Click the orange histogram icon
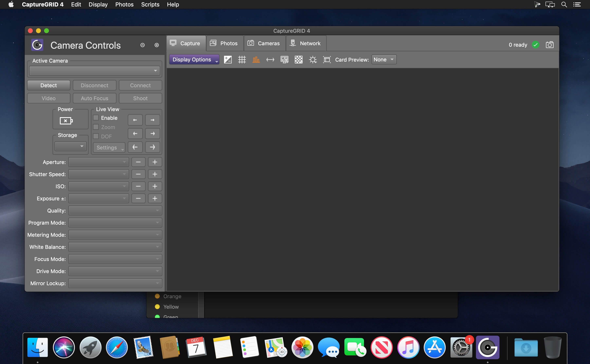590x364 pixels. (256, 60)
